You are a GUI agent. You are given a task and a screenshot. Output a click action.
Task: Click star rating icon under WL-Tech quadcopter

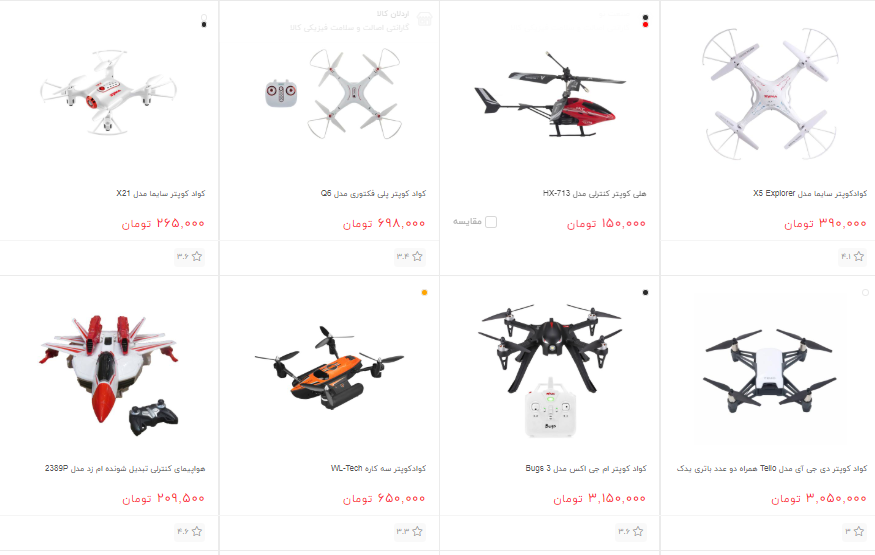(417, 532)
